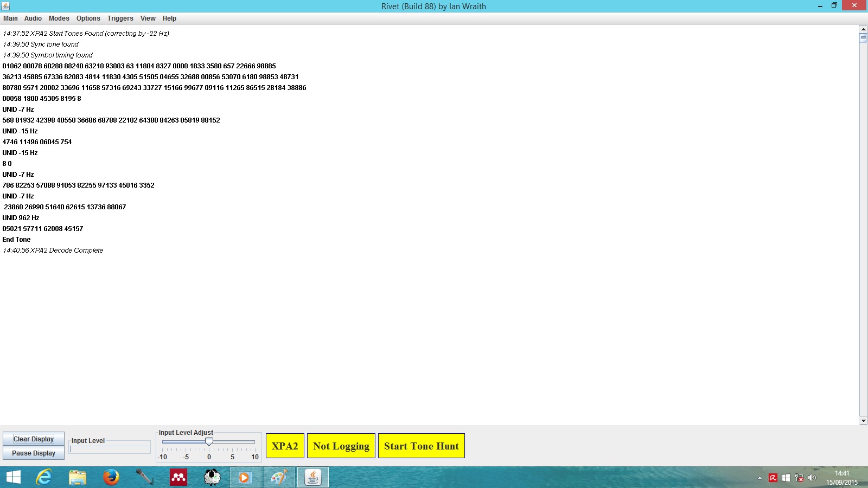Toggle the Pause Display button
Viewport: 868px width, 488px height.
[34, 453]
